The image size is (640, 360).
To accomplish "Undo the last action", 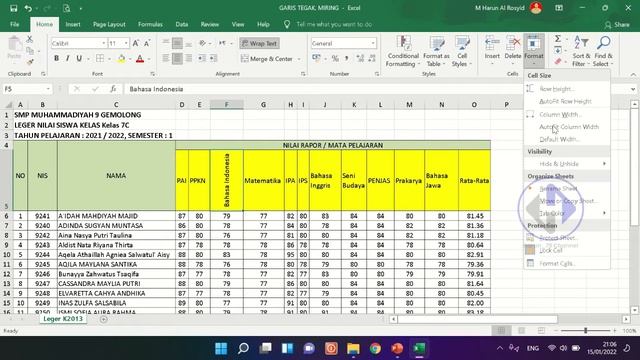I will 28,8.
